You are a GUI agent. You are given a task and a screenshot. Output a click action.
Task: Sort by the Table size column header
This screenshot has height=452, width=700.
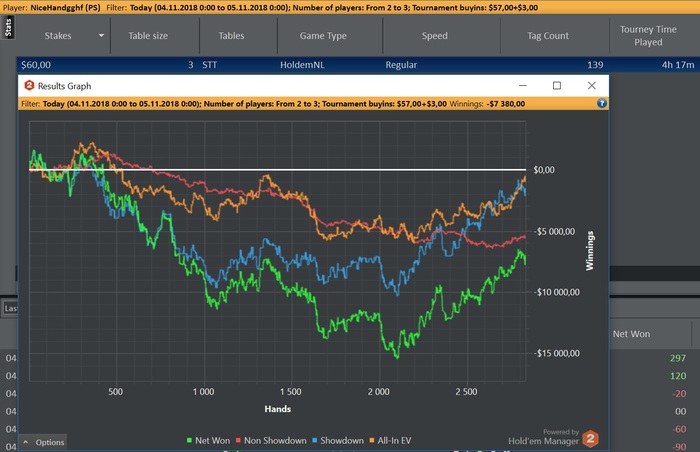click(148, 36)
